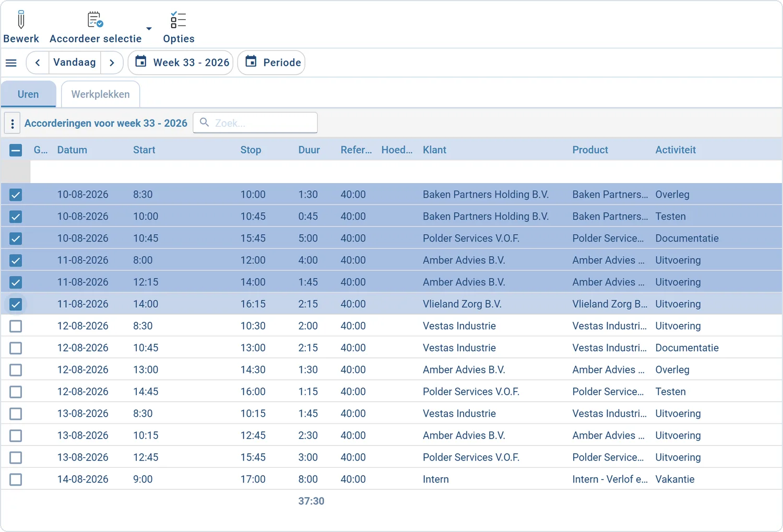Click the date 13-08-2026 in 12:45 row
Image resolution: width=783 pixels, height=532 pixels.
[82, 457]
